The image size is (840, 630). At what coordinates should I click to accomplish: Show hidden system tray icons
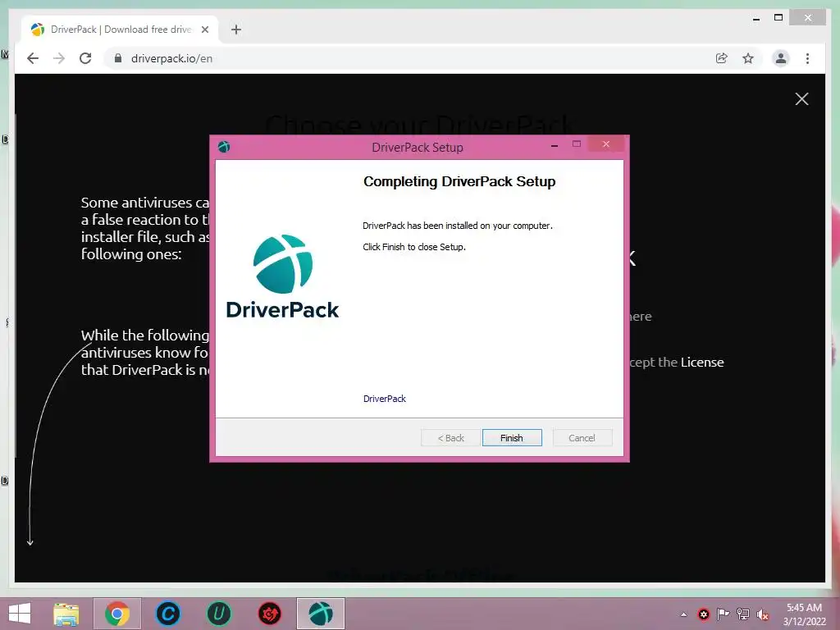click(x=683, y=614)
